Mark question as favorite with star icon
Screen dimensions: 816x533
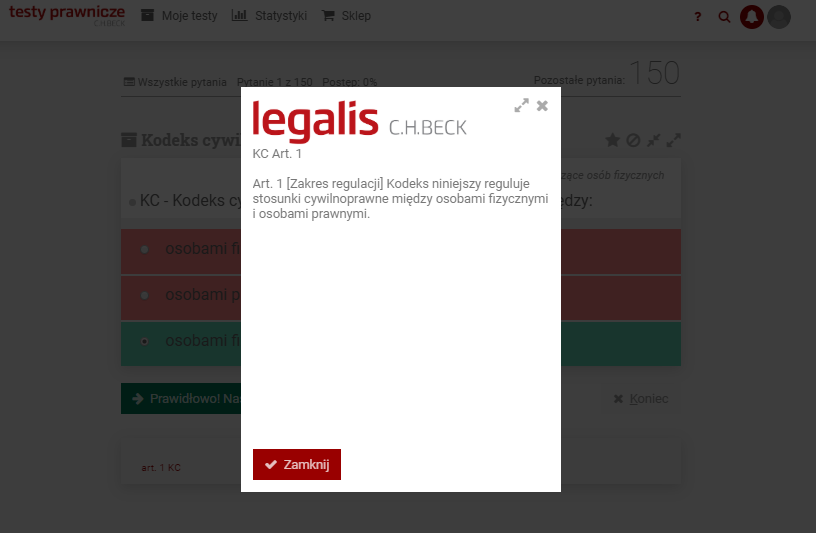[613, 140]
